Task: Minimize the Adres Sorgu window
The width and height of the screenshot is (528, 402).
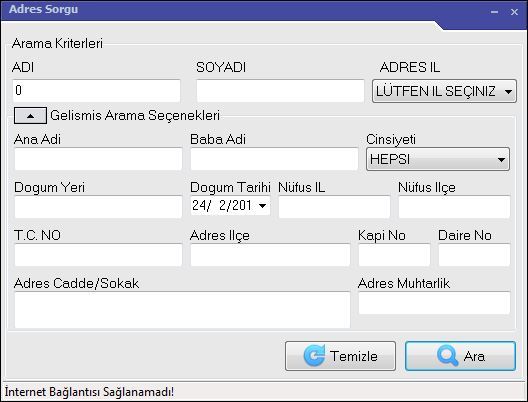Action: 494,12
